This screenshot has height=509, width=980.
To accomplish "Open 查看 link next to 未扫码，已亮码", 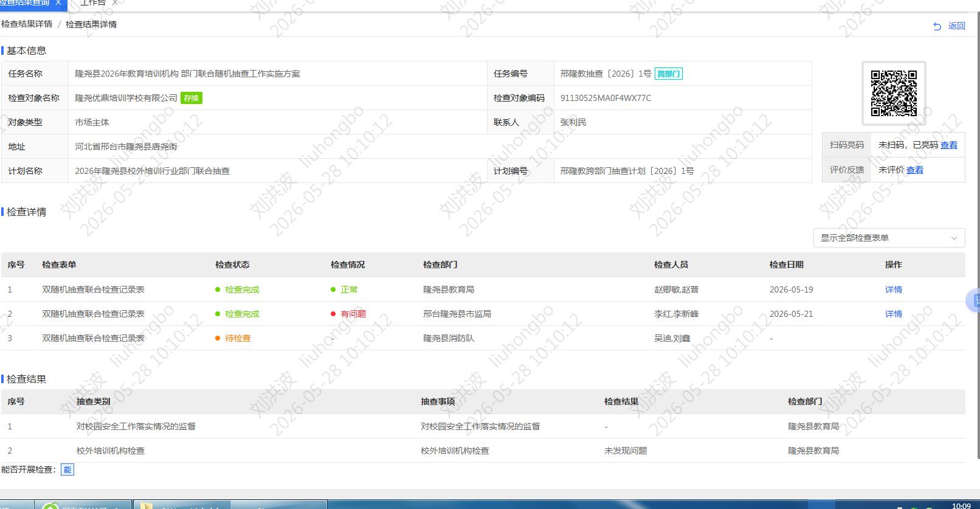I will (x=949, y=145).
